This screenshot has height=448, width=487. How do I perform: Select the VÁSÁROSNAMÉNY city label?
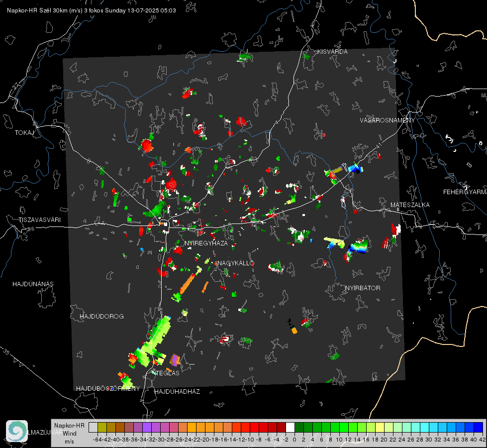pyautogui.click(x=388, y=120)
